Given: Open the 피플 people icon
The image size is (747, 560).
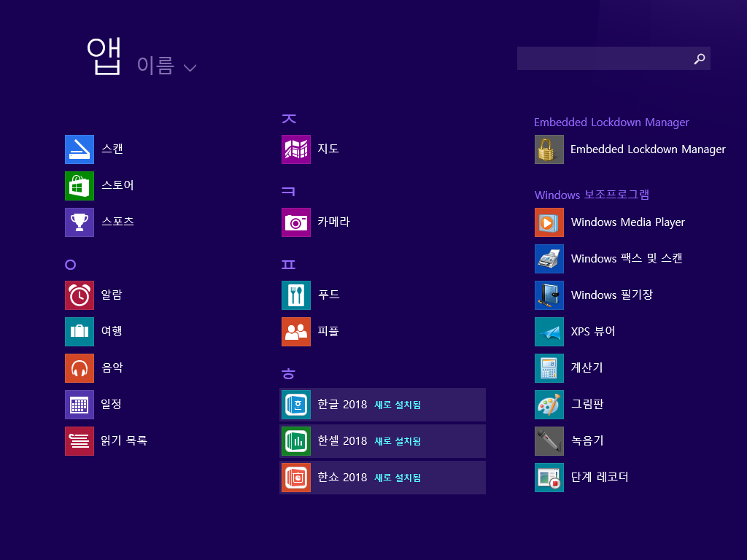Looking at the screenshot, I should [x=296, y=332].
